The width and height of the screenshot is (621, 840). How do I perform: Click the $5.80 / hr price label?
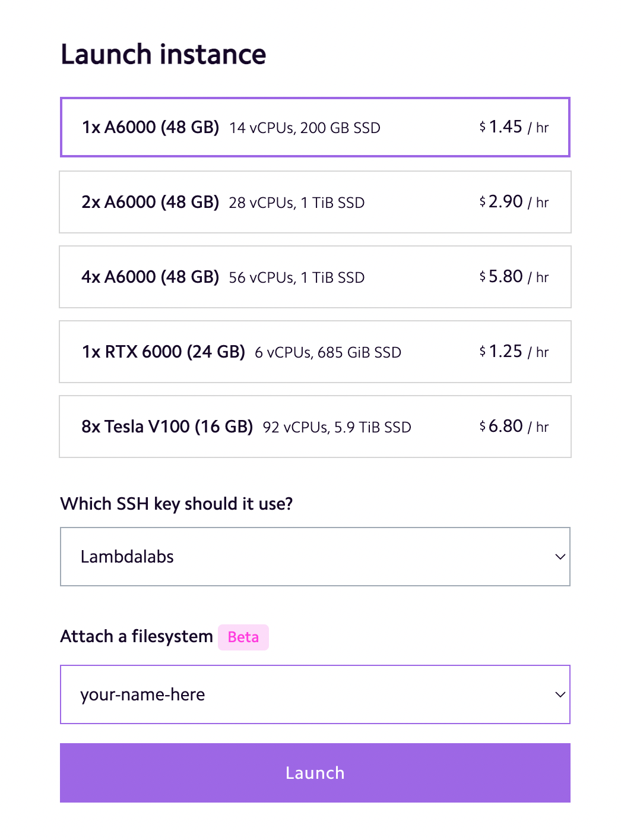514,277
